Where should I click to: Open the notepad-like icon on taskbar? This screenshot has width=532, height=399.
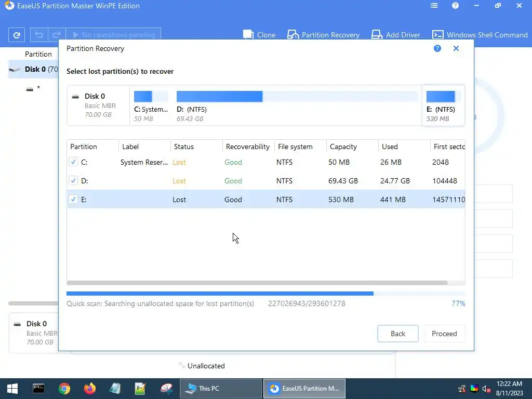click(115, 389)
